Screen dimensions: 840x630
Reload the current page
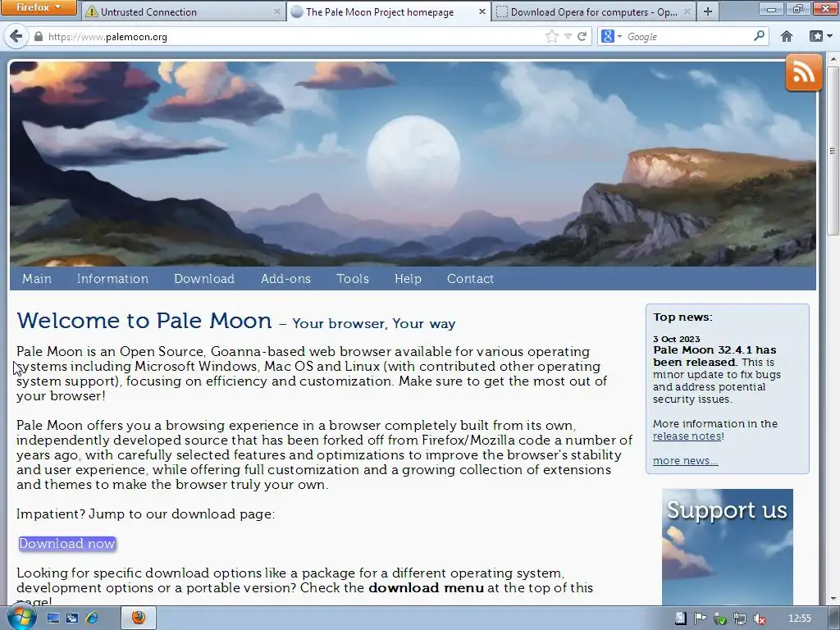[x=582, y=36]
